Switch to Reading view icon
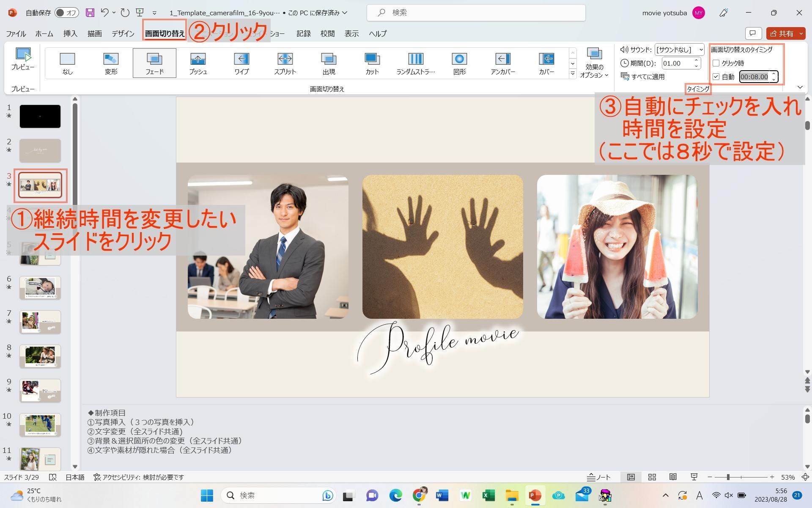This screenshot has width=812, height=508. click(x=673, y=477)
